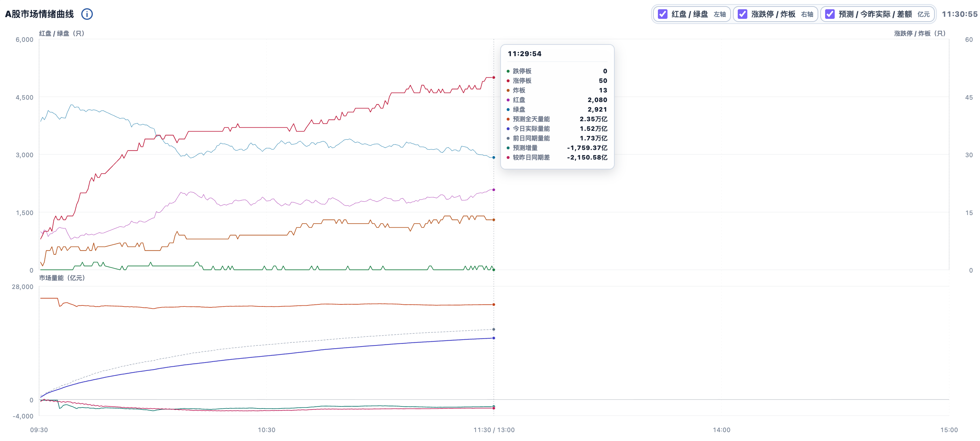Open the info icon beside A股市场情绪曲线 title
980x441 pixels.
(x=87, y=14)
